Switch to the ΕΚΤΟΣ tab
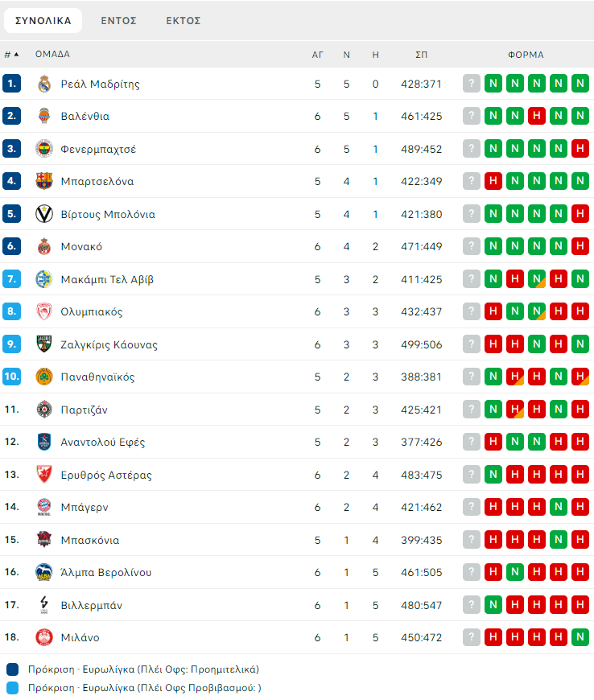Image resolution: width=594 pixels, height=700 pixels. click(184, 20)
